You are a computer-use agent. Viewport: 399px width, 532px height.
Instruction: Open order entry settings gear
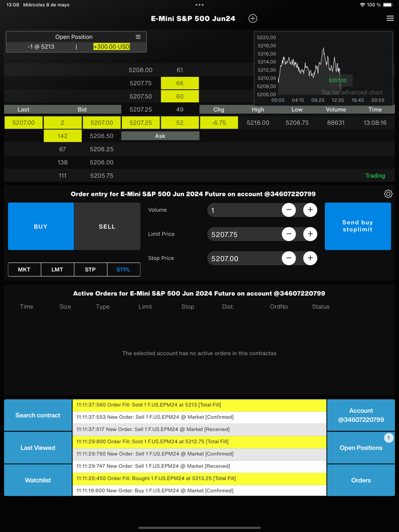pos(388,194)
